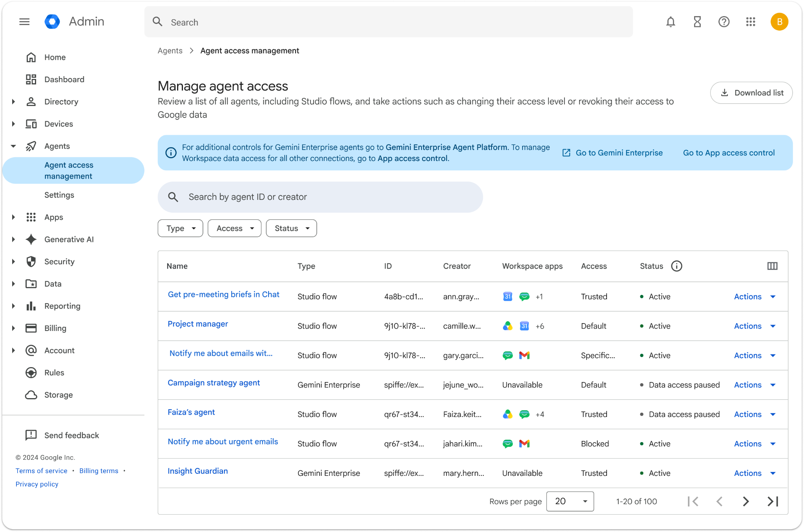Open Actions menu for Project manager

tap(755, 326)
